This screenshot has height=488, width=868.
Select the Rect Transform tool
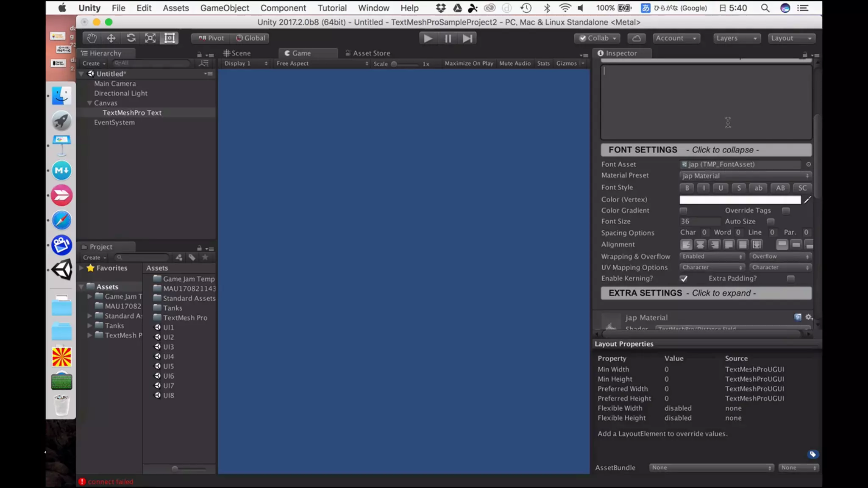(x=170, y=38)
